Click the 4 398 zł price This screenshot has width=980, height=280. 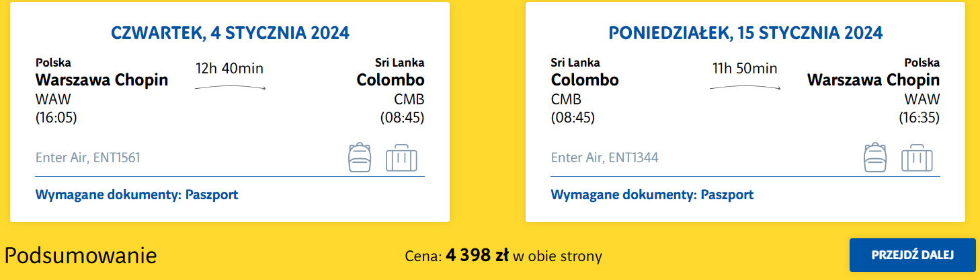click(477, 256)
